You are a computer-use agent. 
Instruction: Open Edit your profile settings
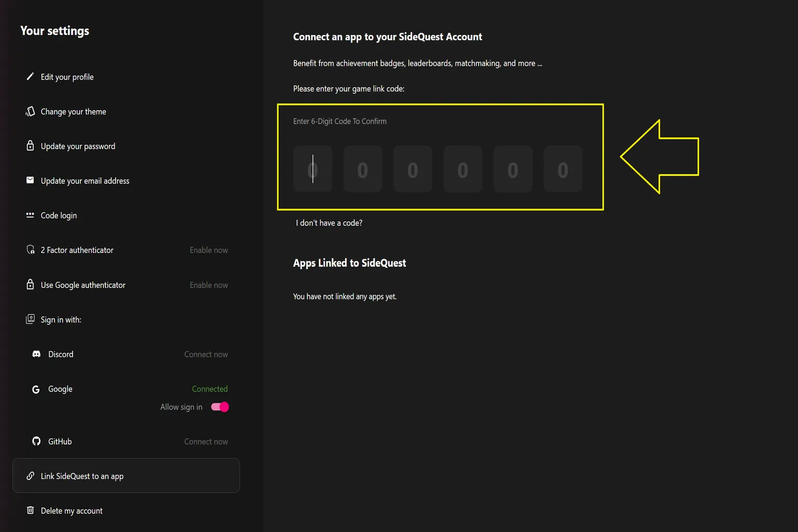pos(67,77)
